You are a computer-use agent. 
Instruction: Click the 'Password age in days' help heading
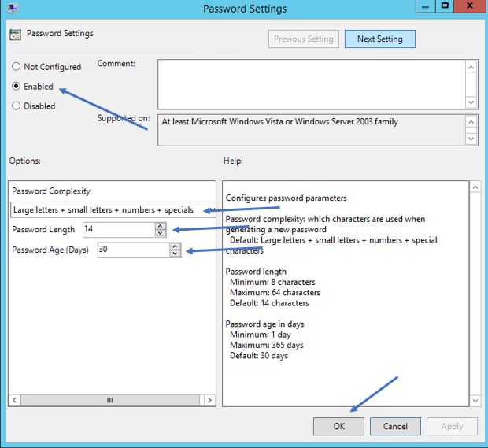click(x=264, y=324)
